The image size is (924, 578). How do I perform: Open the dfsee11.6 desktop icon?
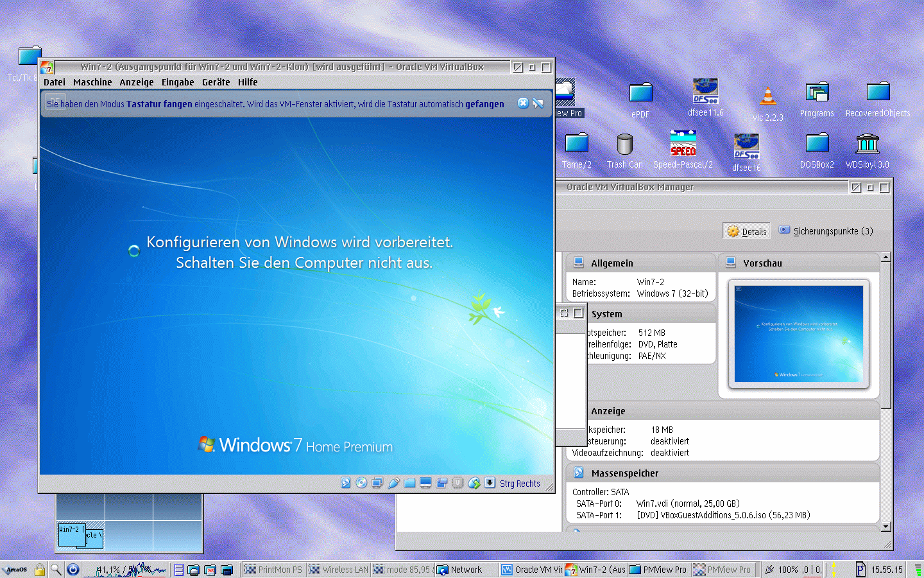pyautogui.click(x=705, y=98)
